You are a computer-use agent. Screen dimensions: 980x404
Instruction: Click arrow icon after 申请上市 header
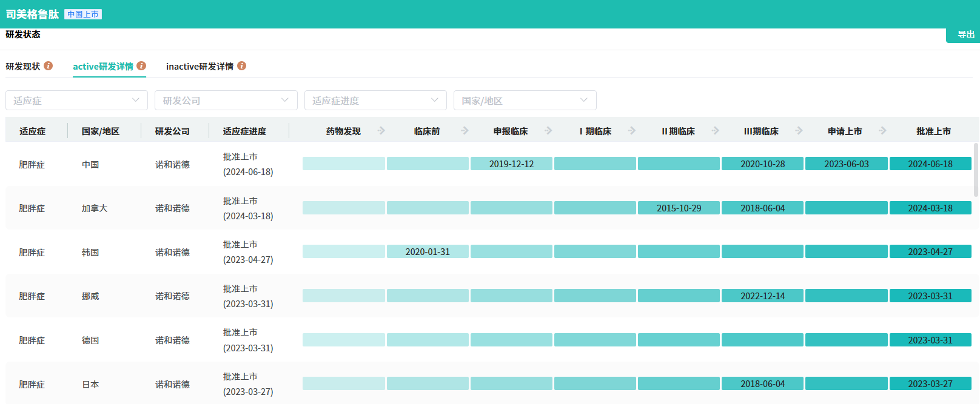pyautogui.click(x=882, y=131)
